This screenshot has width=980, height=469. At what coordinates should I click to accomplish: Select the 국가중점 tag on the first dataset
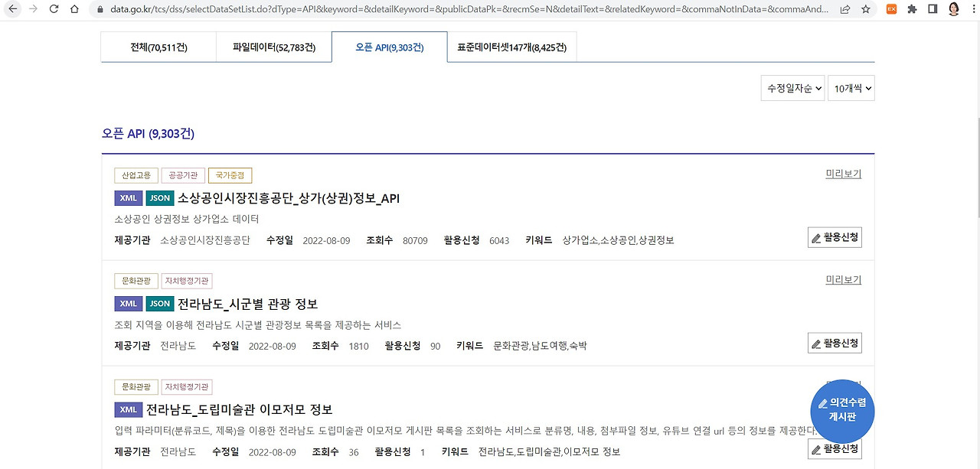[x=230, y=174]
